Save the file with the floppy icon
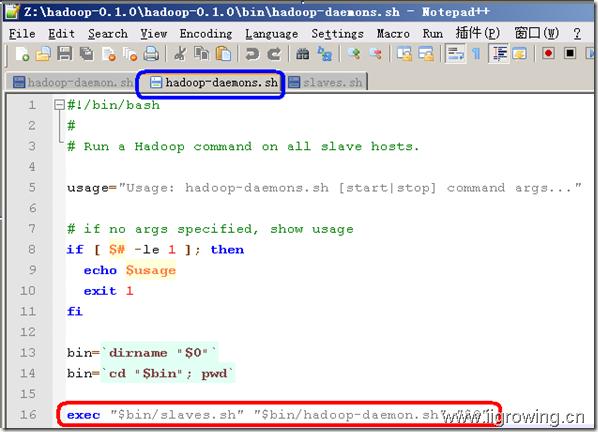 pos(65,54)
